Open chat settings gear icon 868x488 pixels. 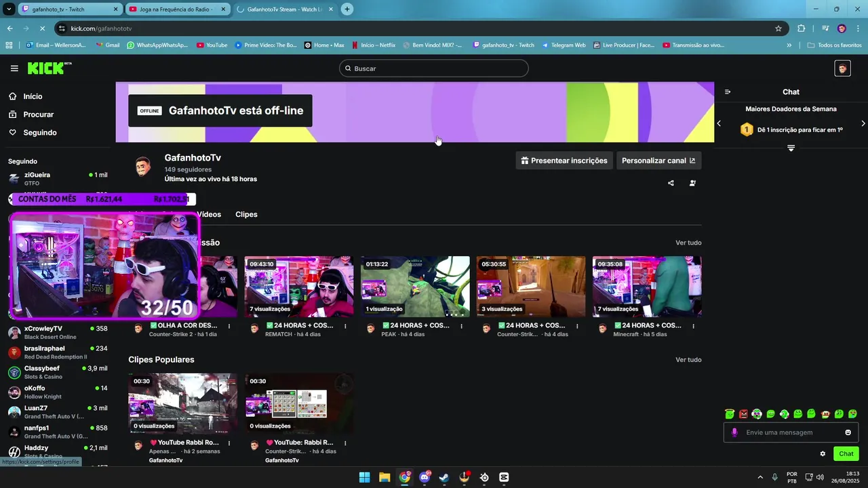click(823, 454)
